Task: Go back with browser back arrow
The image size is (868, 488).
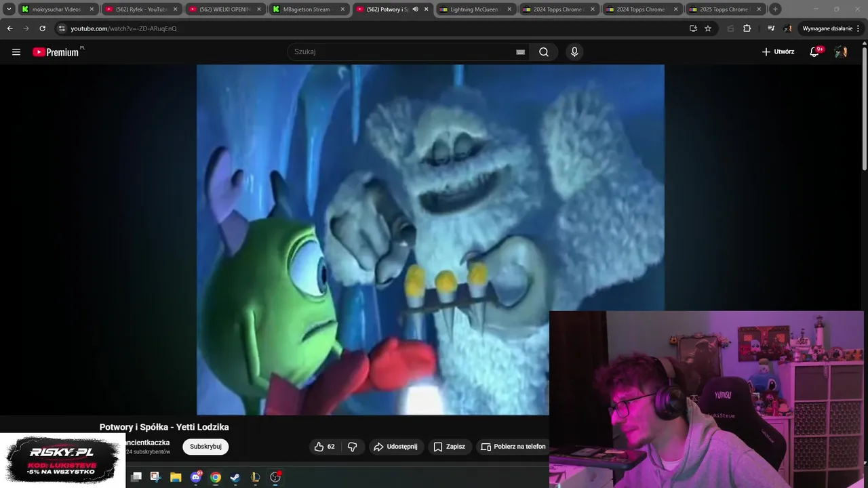Action: (9, 28)
